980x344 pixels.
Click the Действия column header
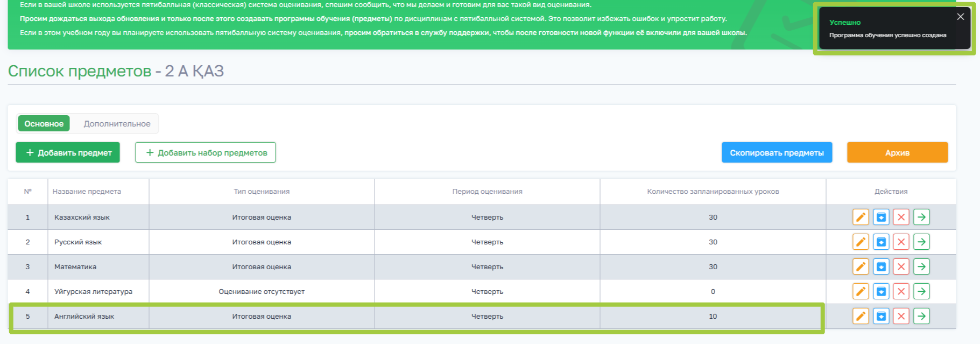click(x=891, y=191)
